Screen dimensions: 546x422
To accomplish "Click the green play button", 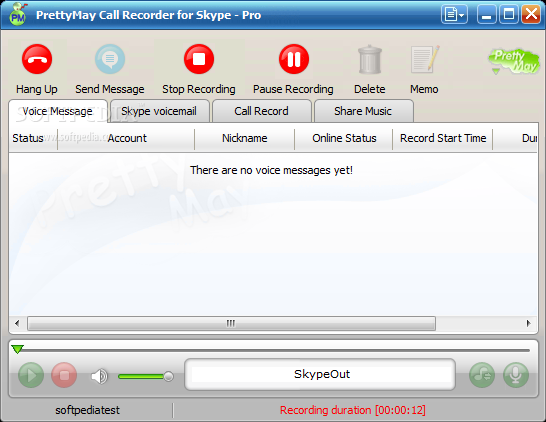I will [x=31, y=375].
